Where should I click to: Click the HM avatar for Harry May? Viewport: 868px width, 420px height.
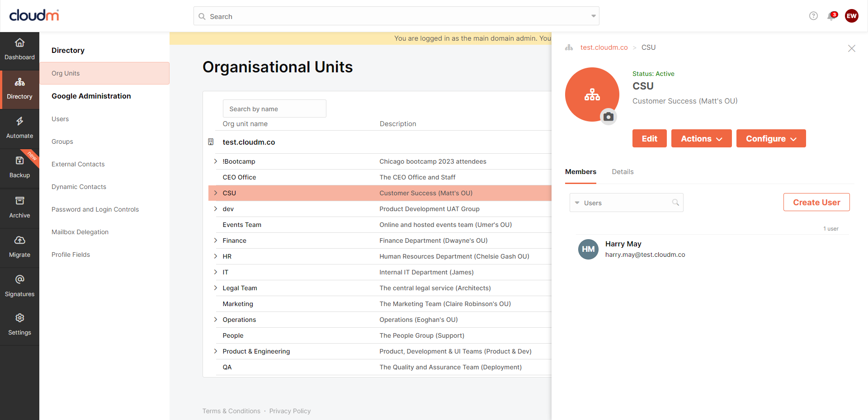click(588, 249)
